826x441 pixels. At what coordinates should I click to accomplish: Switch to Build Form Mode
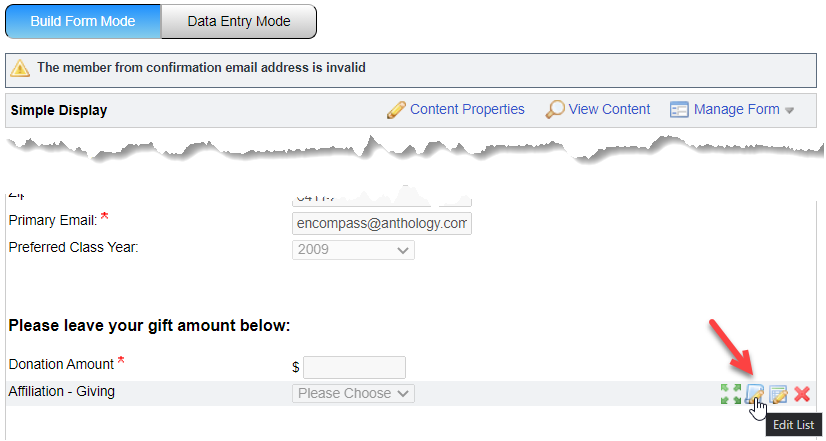point(82,21)
